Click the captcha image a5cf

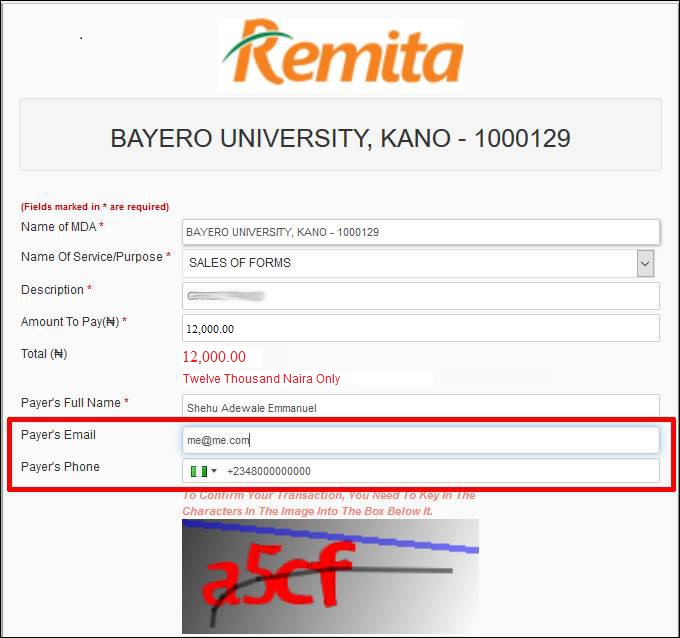330,576
